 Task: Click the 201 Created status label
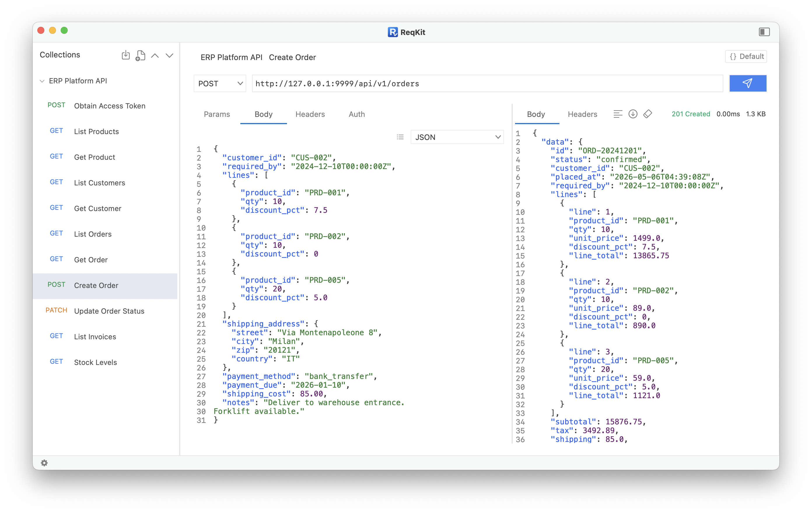(691, 114)
